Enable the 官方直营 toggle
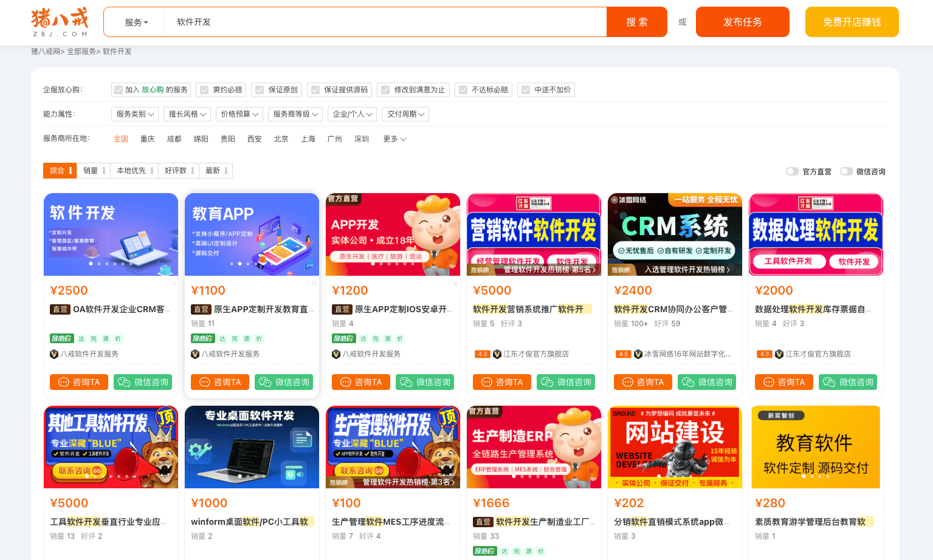Viewport: 933px width, 560px height. (793, 171)
